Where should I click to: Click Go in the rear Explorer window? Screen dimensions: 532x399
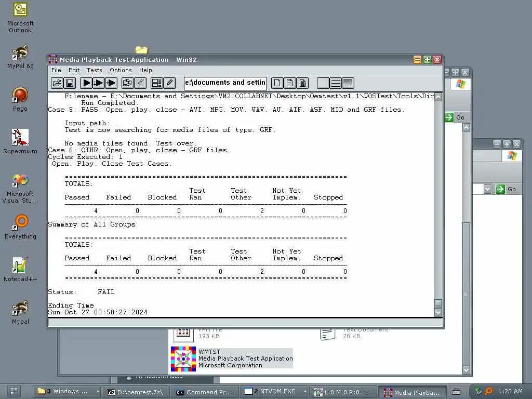click(x=506, y=189)
